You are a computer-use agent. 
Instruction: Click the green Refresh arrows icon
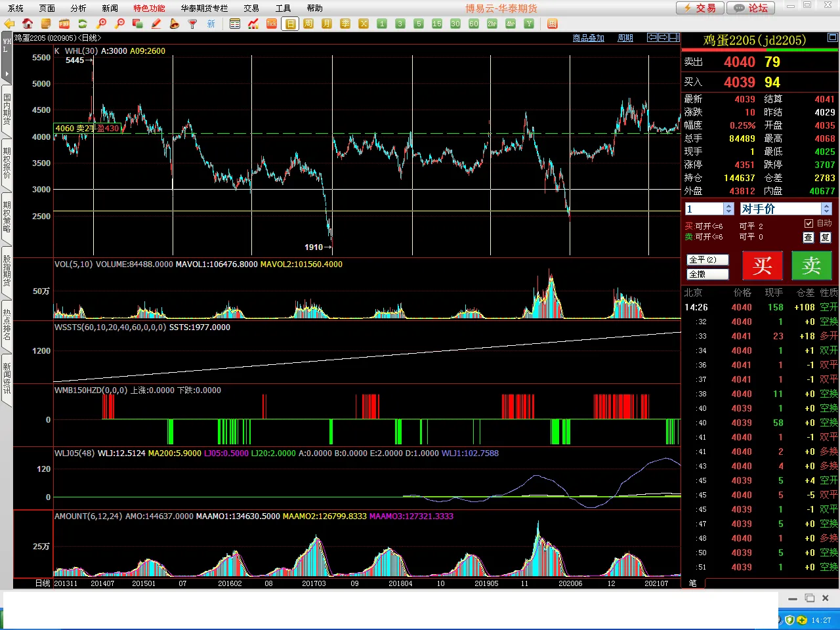point(83,24)
